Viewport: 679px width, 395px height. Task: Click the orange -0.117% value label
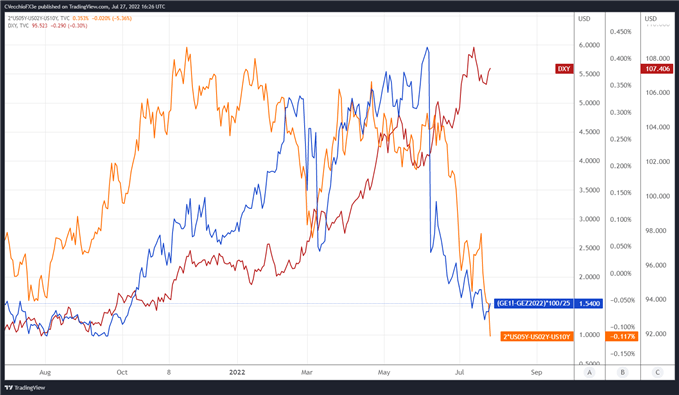(x=622, y=337)
